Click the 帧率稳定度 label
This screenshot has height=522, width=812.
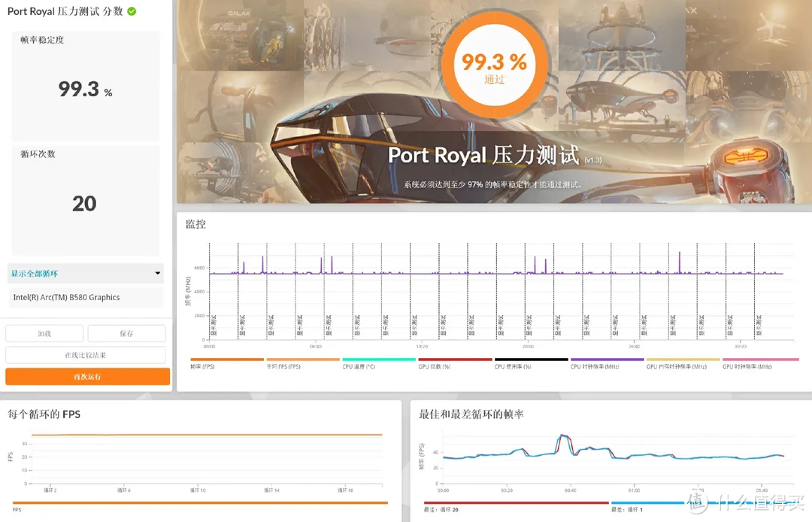(42, 40)
